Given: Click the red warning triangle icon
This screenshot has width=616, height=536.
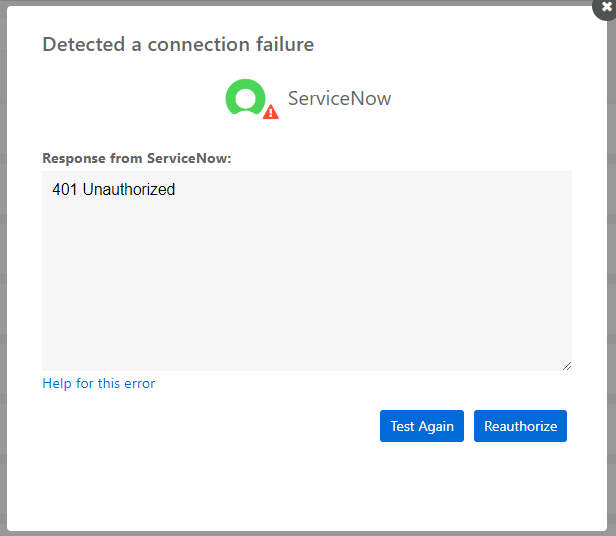Looking at the screenshot, I should click(271, 112).
